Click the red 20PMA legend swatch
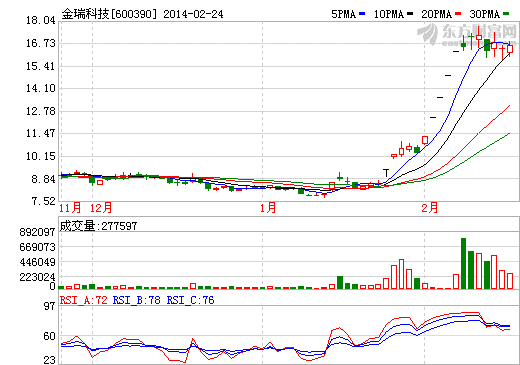The image size is (520, 365). click(458, 14)
